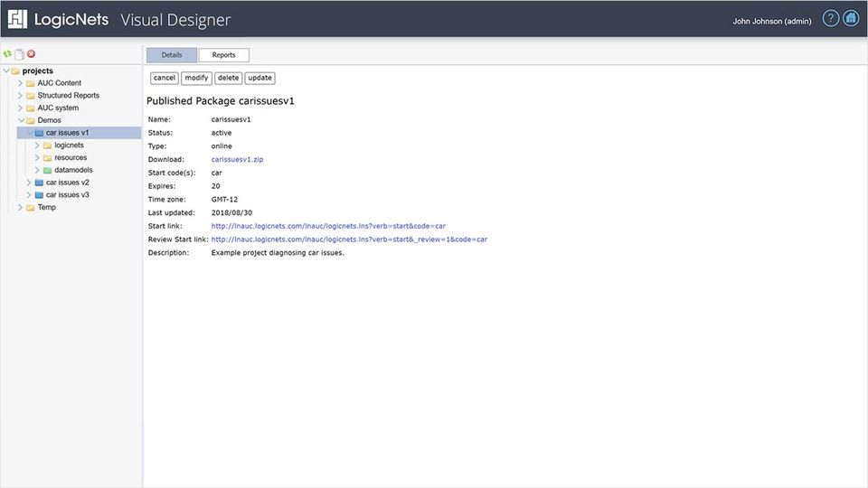Expand the AUC Content folder
This screenshot has height=488, width=868.
(21, 83)
